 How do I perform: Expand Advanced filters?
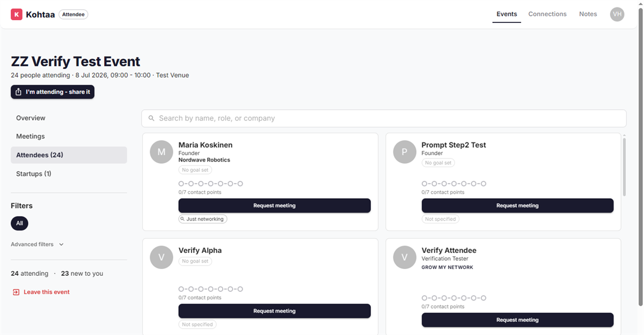point(37,244)
